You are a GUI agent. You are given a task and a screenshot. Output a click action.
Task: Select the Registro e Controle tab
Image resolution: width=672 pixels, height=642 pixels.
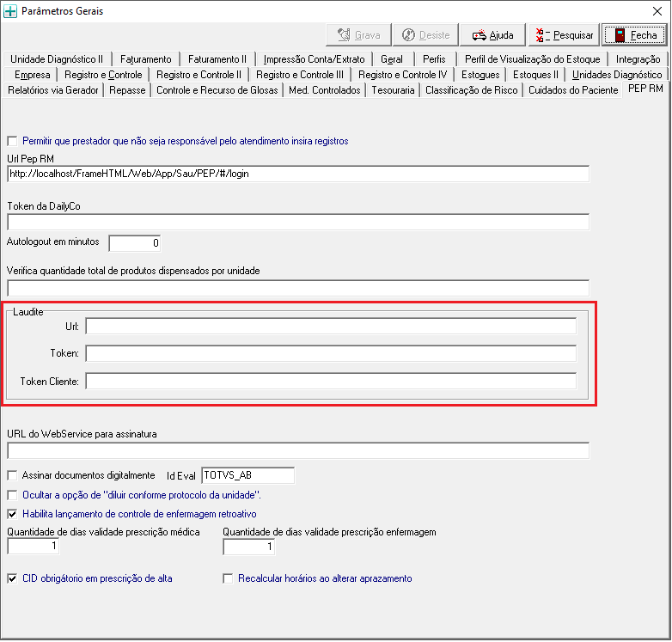[103, 75]
